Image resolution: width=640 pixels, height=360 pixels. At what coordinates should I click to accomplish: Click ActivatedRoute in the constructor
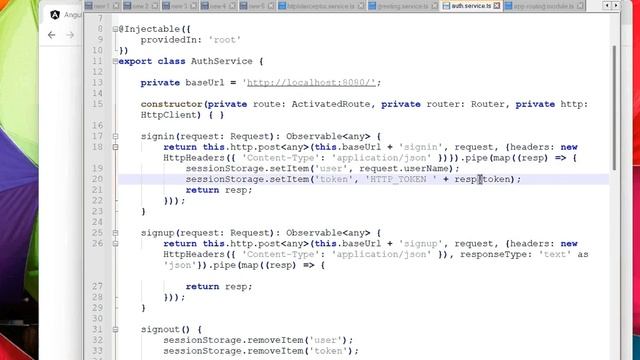[x=331, y=104]
